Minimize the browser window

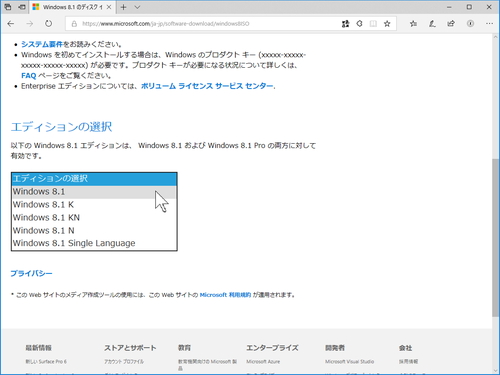click(449, 7)
